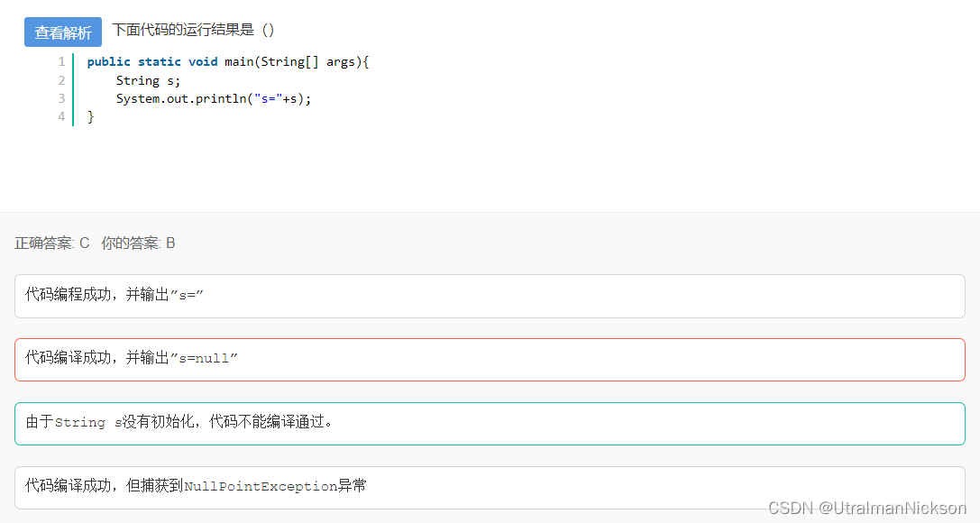The height and width of the screenshot is (523, 980).
Task: Click code line number 4
Action: [x=61, y=116]
